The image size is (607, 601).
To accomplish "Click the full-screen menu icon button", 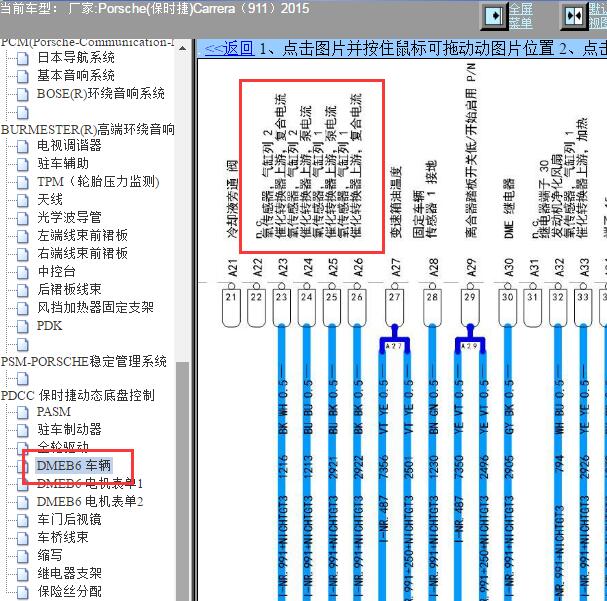I will coord(494,16).
